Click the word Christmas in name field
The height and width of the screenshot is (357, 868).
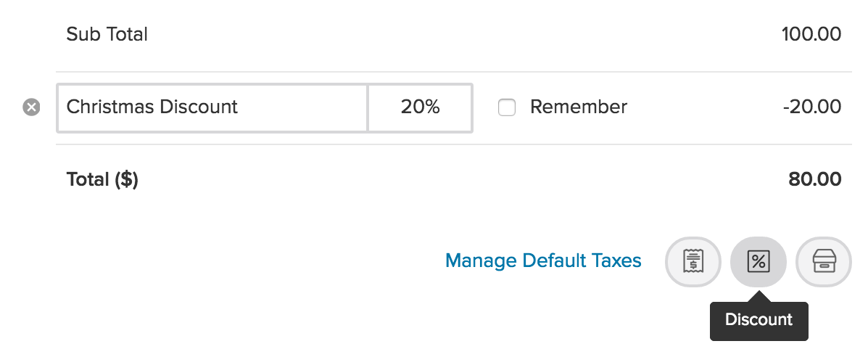click(110, 107)
